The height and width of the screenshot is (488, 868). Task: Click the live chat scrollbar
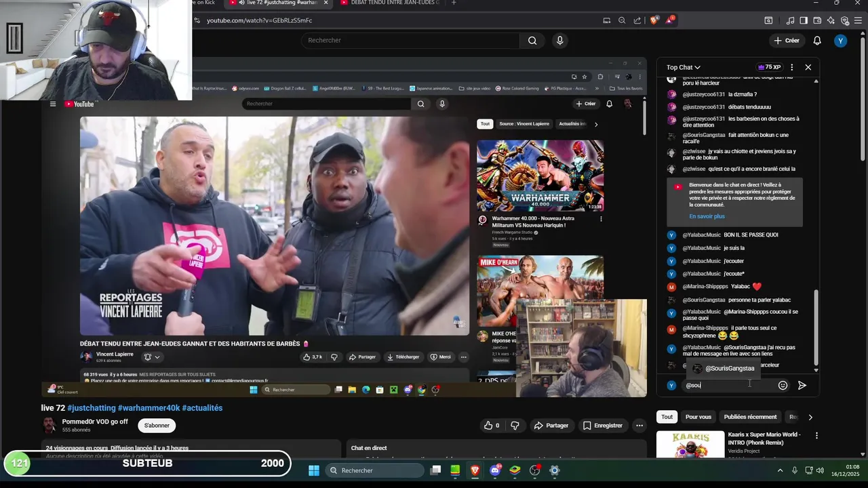tap(816, 329)
